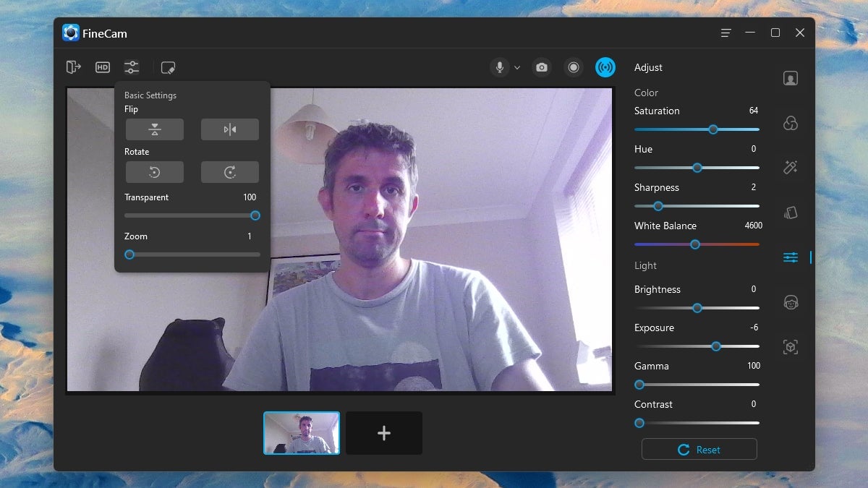This screenshot has height=488, width=868.
Task: Enable the blue broadcast/streaming toggle
Action: pyautogui.click(x=605, y=67)
